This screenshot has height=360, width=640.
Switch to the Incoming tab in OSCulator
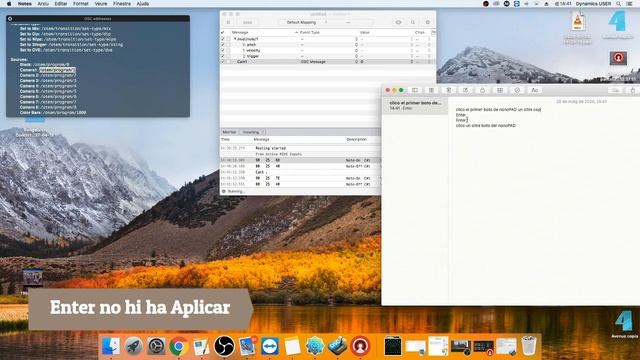coord(251,132)
